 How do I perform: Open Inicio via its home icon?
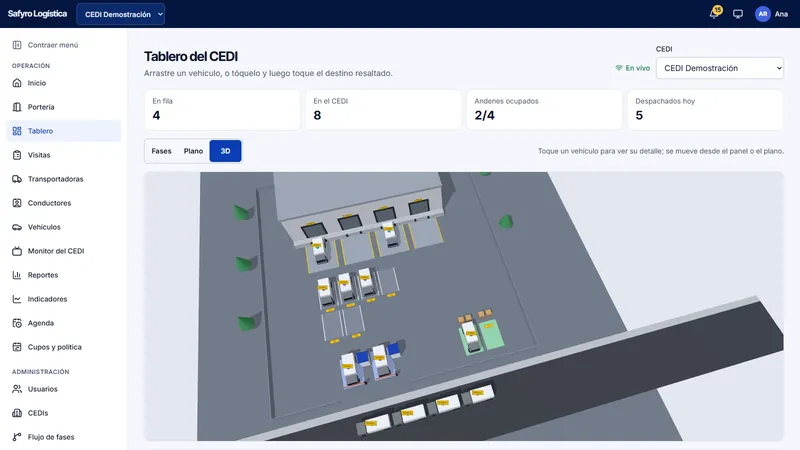tap(17, 83)
